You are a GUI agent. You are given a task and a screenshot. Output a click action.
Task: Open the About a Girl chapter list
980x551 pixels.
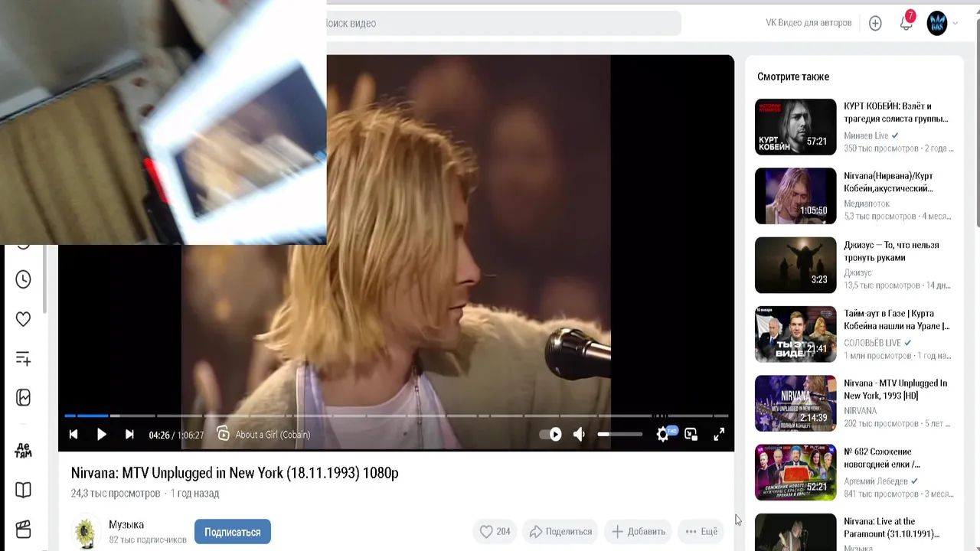(264, 435)
